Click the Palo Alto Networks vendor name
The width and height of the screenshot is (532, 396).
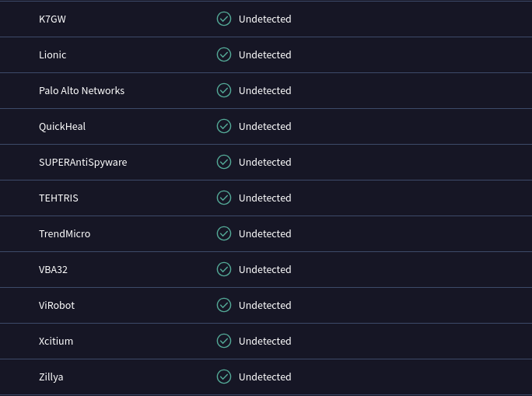click(x=82, y=90)
